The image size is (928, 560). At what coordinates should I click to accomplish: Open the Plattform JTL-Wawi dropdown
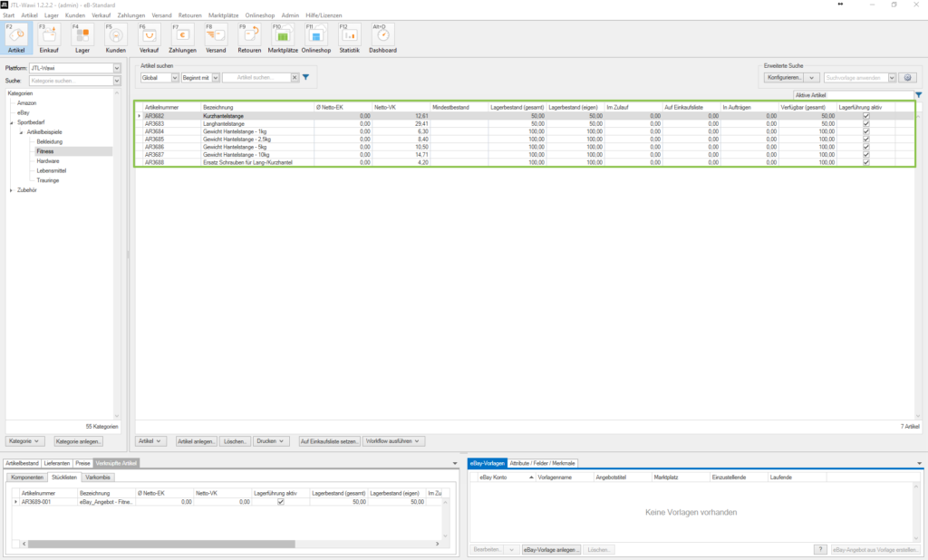point(117,68)
